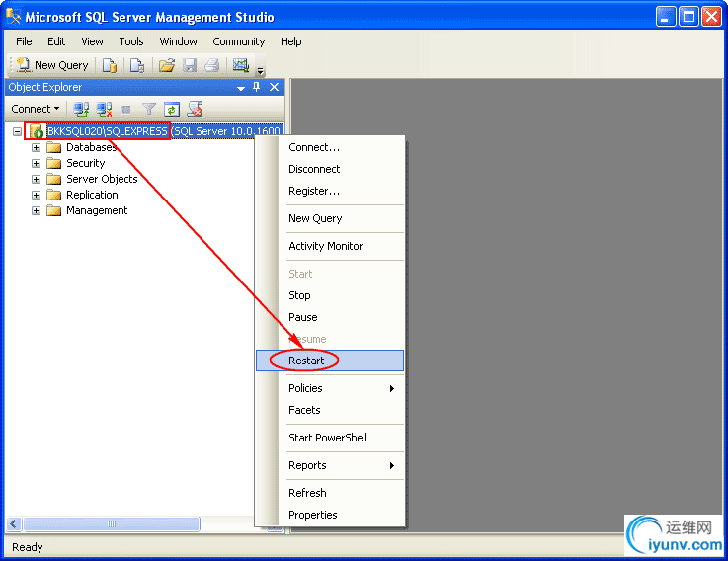The width and height of the screenshot is (728, 561).
Task: Open the Edit menu
Action: (x=56, y=41)
